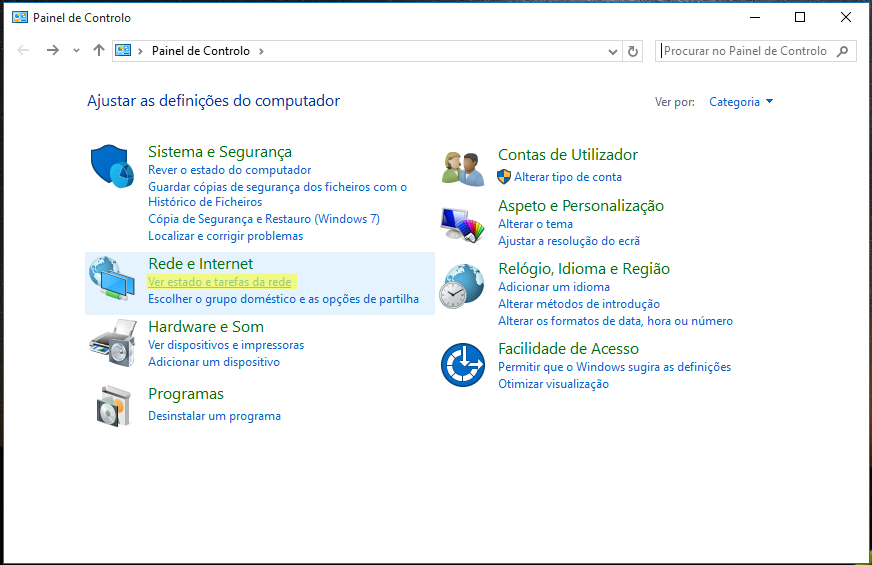Viewport: 872px width, 565px height.
Task: Click the search magnifier icon
Action: point(843,51)
